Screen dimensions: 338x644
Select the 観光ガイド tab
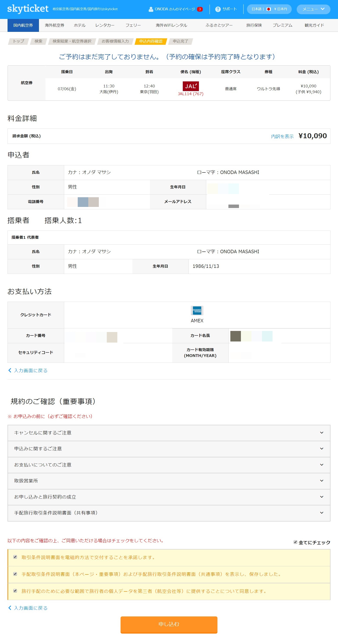[314, 25]
